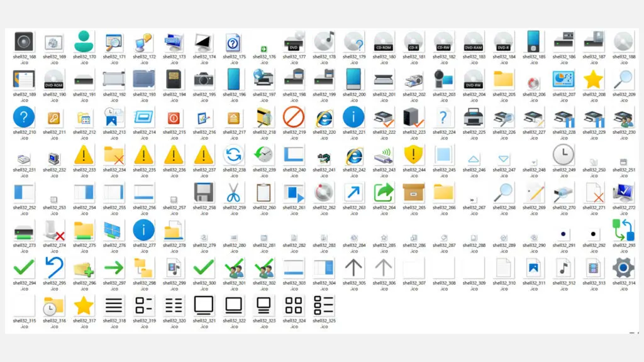Screen dimensions: 644x362
Task: Click the green and blue swap arrows shell32_293
Action: point(623,230)
